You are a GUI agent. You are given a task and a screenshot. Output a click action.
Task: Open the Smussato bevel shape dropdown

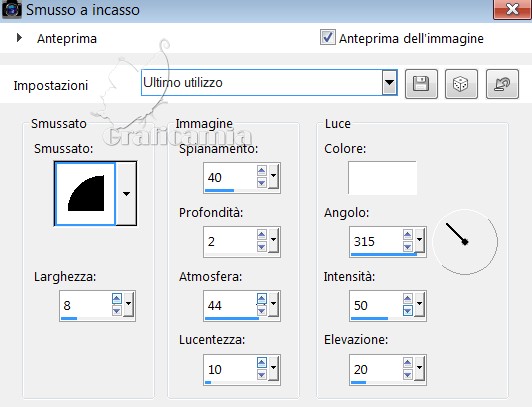126,194
